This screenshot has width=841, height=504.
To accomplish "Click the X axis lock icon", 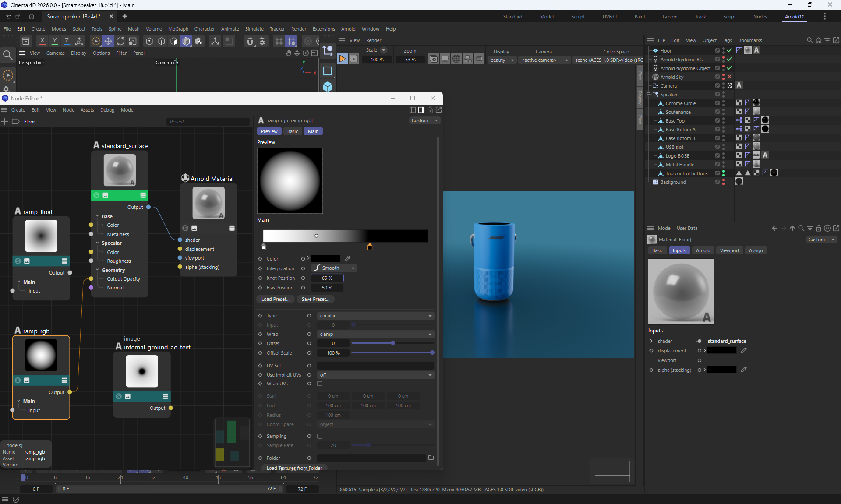I will click(x=42, y=41).
